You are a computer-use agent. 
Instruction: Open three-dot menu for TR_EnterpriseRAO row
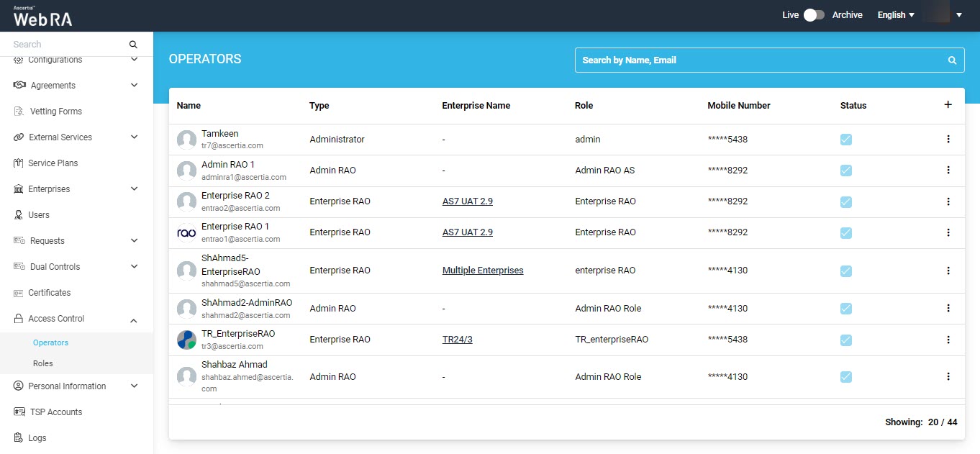(x=948, y=340)
